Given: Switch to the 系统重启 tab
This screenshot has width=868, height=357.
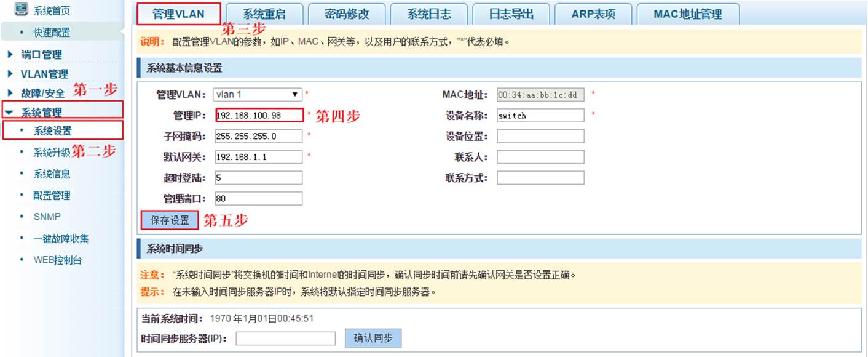Looking at the screenshot, I should pyautogui.click(x=264, y=14).
